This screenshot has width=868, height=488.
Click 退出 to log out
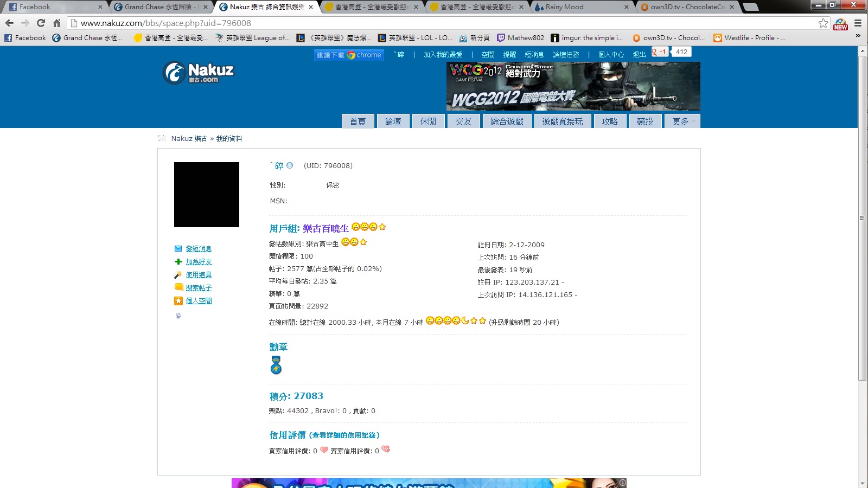click(639, 55)
